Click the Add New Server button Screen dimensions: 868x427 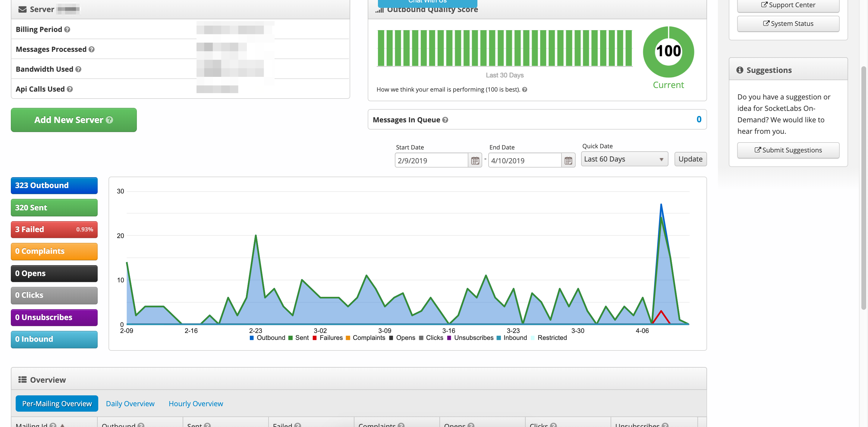coord(74,119)
